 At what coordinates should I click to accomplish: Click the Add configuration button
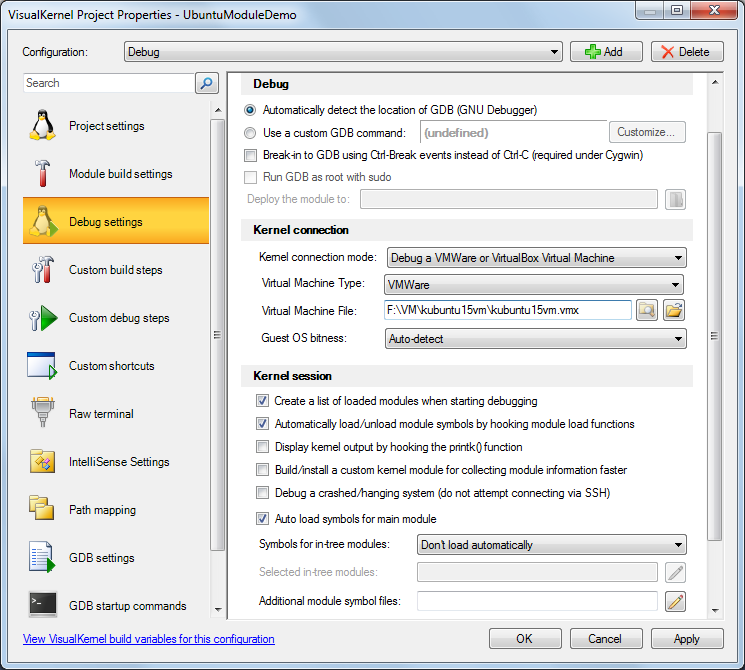[606, 52]
